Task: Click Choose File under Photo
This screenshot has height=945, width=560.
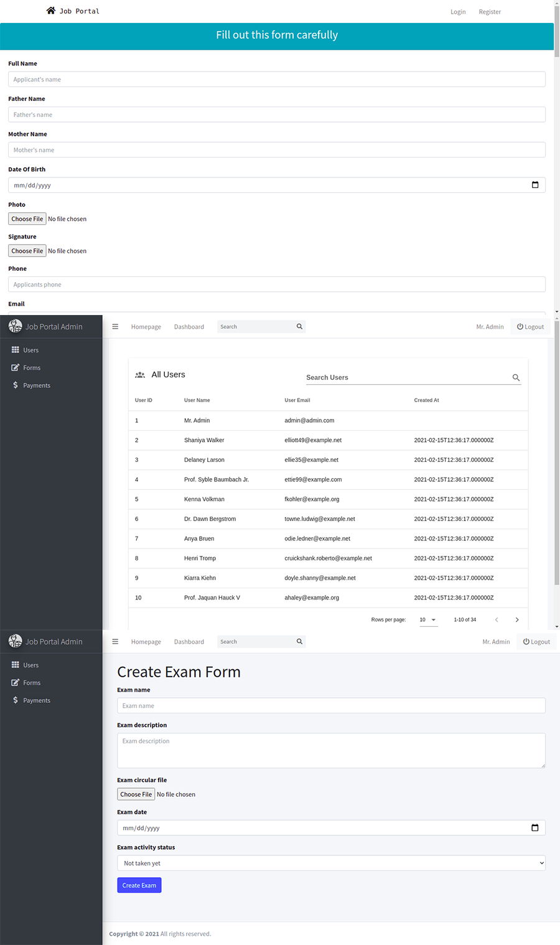Action: (x=27, y=219)
